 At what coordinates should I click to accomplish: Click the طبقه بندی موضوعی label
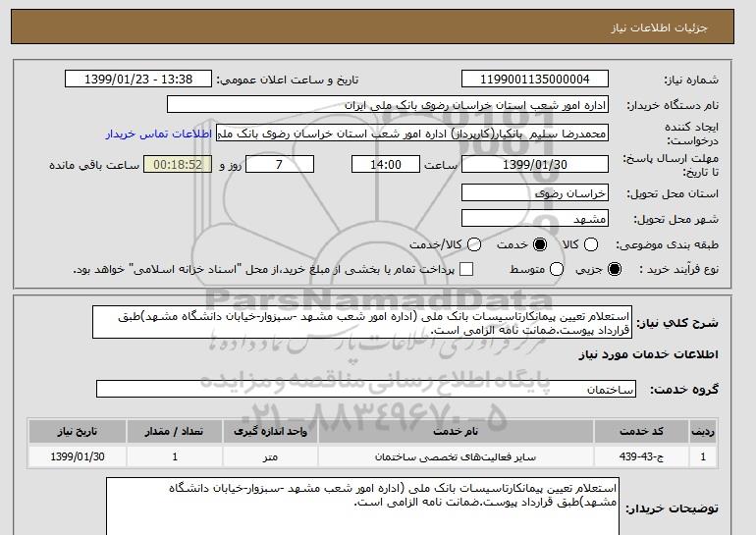(x=668, y=244)
